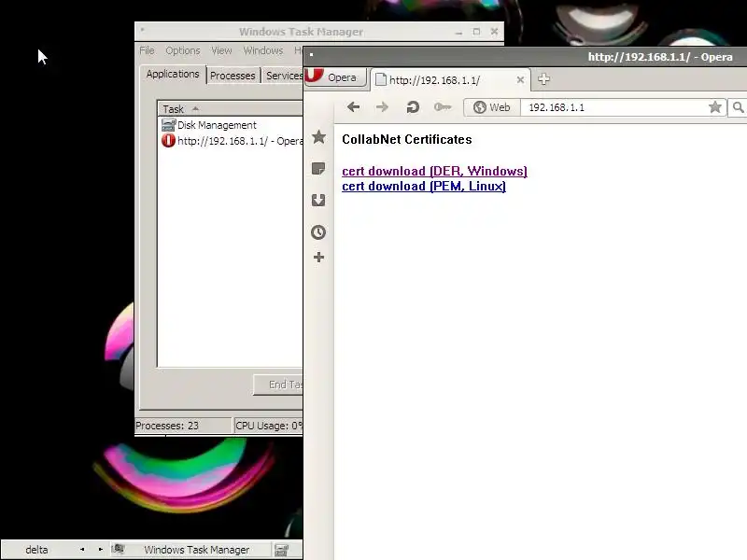Open cert download (PEM, Linux) link
Screen dimensions: 747x560
click(424, 186)
